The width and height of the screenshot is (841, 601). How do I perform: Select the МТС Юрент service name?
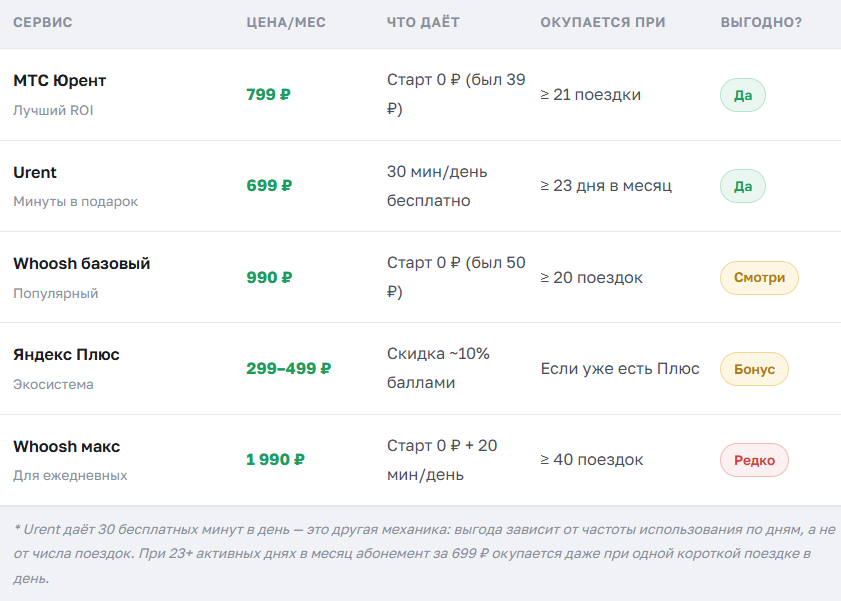tap(60, 80)
